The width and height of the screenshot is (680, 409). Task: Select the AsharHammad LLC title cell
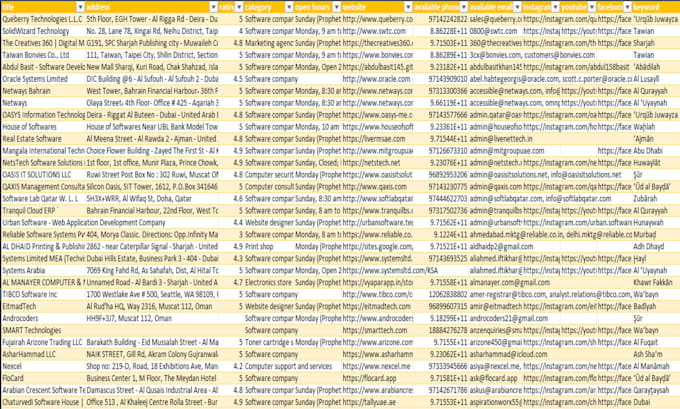tap(42, 354)
